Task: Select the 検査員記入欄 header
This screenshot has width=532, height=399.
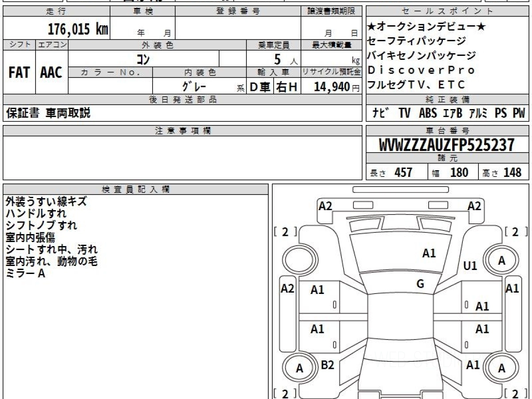Action: (136, 189)
